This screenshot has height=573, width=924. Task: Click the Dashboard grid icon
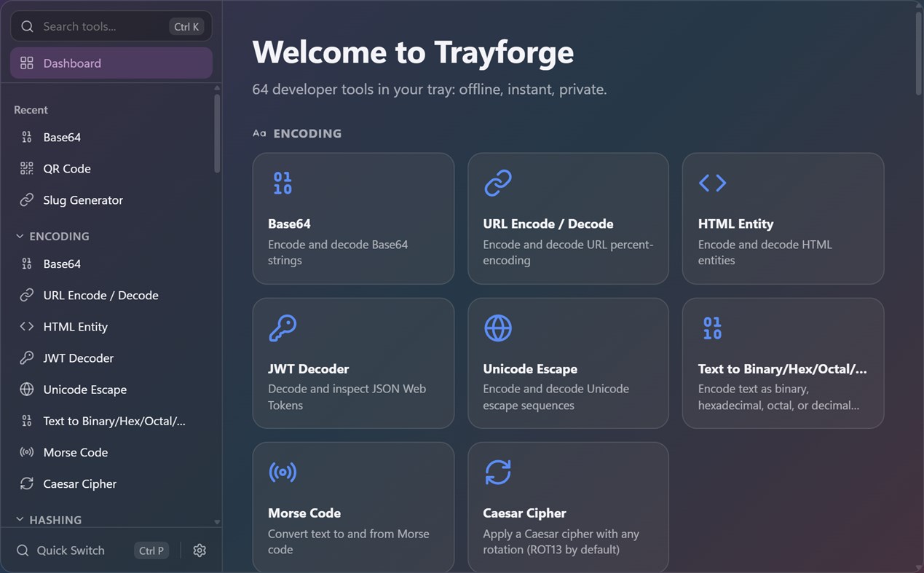pos(27,63)
